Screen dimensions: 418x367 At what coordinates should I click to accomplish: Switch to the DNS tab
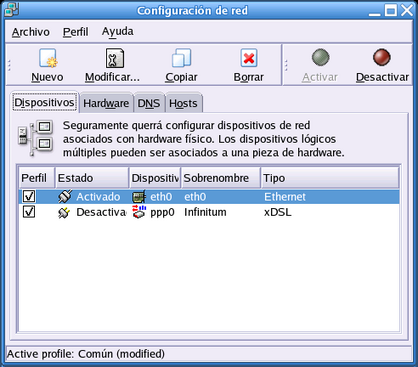pyautogui.click(x=149, y=103)
